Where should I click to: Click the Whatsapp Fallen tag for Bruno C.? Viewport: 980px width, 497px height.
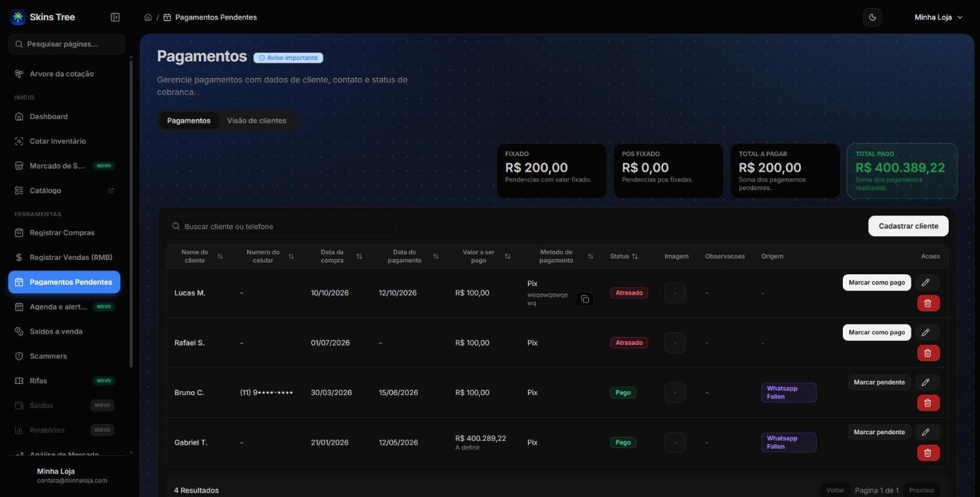[x=789, y=393]
